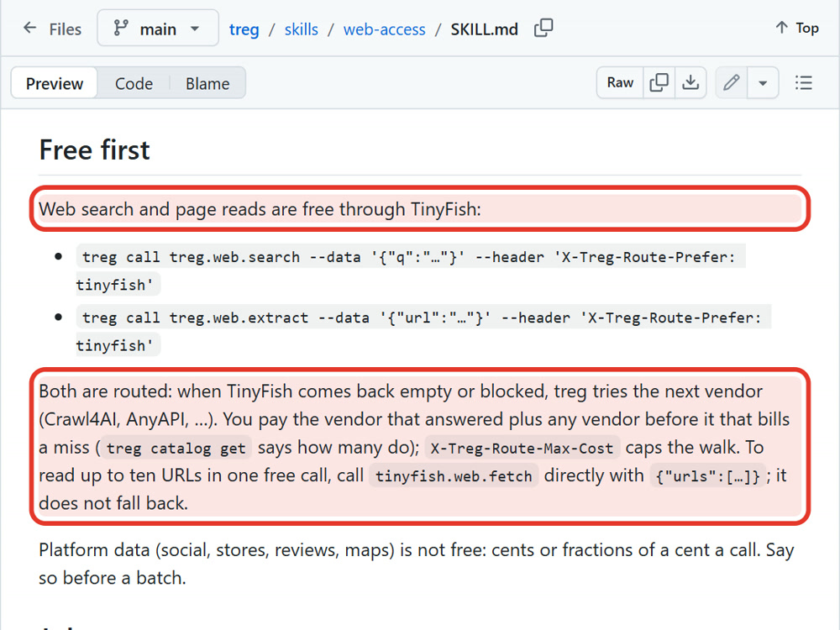Click 'Web search and page reads are free' sentence

click(260, 209)
